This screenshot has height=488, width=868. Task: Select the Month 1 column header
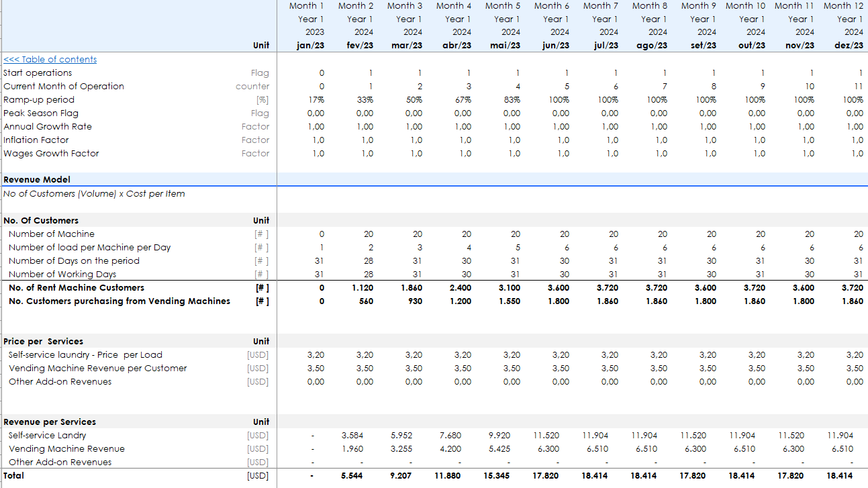pyautogui.click(x=306, y=5)
